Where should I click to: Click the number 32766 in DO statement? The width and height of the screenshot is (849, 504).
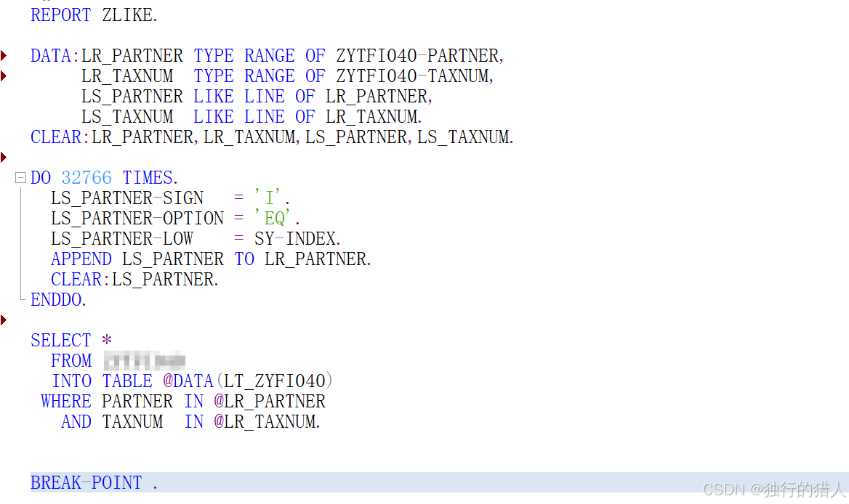pos(86,178)
